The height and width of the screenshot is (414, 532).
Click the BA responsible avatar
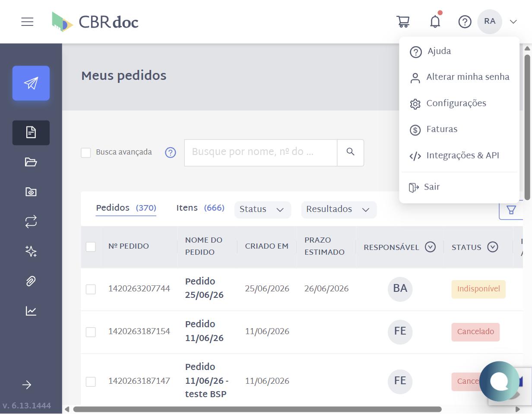(400, 289)
